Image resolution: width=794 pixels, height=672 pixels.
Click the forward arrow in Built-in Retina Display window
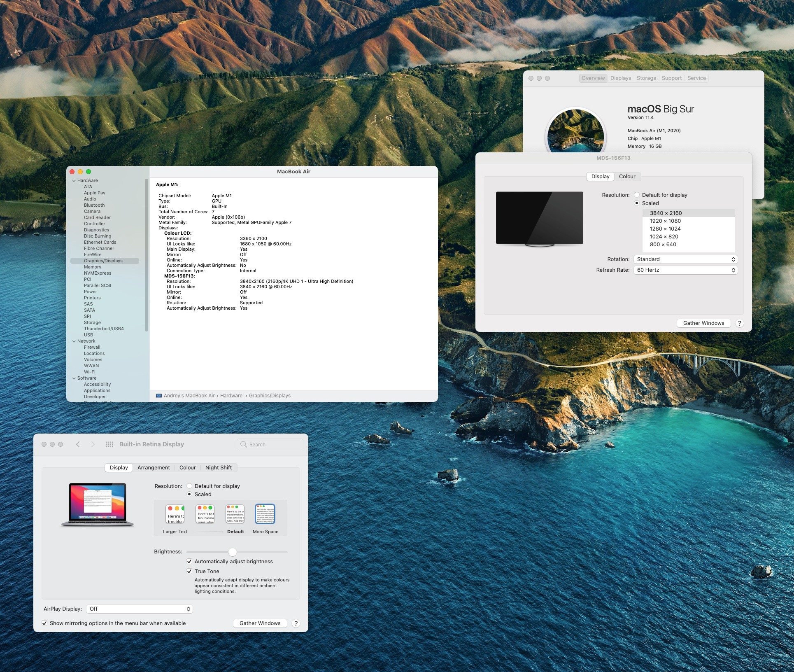point(93,444)
